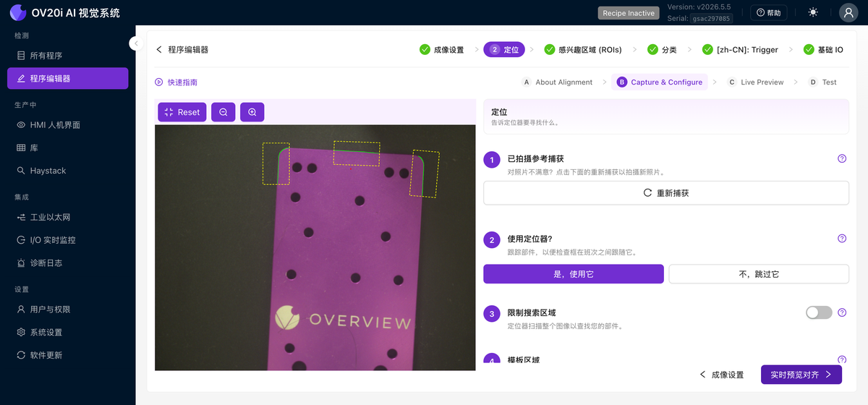
Task: Toggle 限制搜索区域 switch
Action: tap(819, 312)
